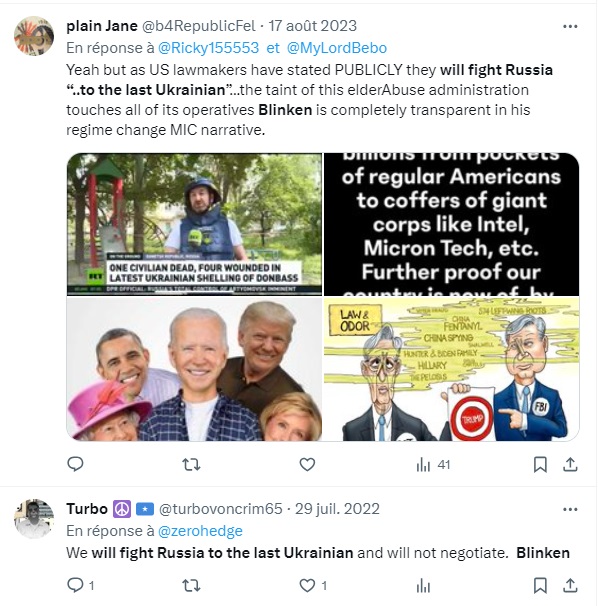
Task: Open more options on Turbo's tweet
Action: click(x=570, y=509)
